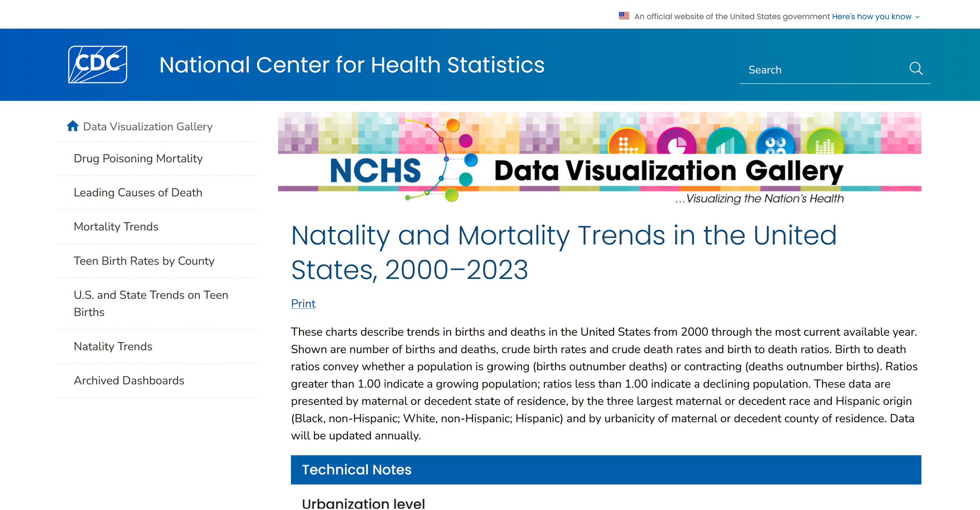Click the U.S. flag icon in the header
980x510 pixels.
(623, 15)
